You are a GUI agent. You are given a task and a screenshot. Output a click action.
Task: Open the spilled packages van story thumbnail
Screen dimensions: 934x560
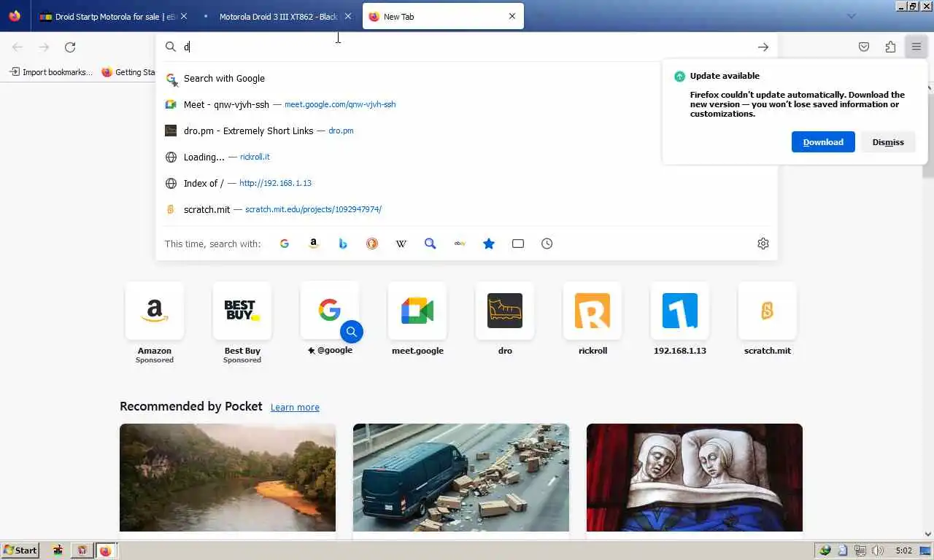(x=461, y=478)
